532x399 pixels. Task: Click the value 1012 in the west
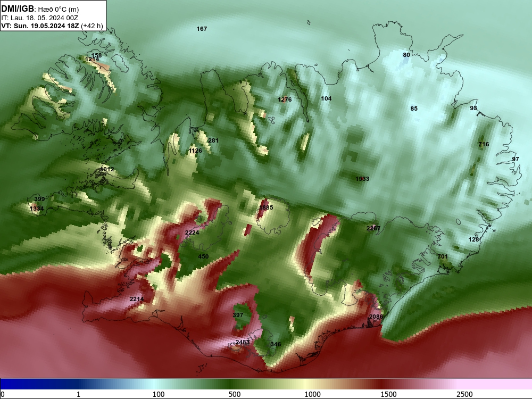click(x=107, y=169)
